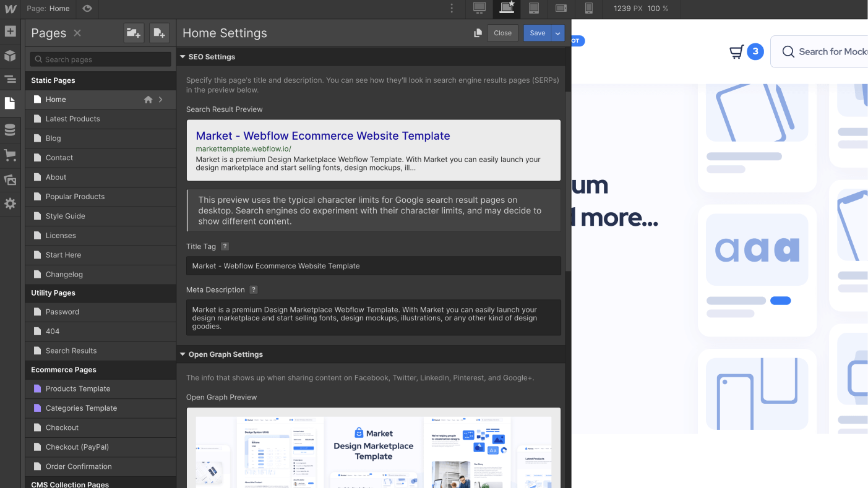This screenshot has width=868, height=488.
Task: Open the Navigator panel
Action: point(10,79)
